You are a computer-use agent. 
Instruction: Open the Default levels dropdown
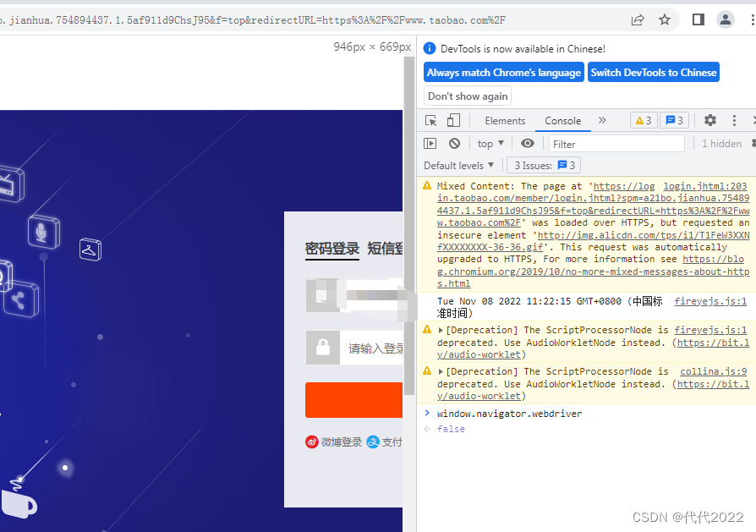(x=459, y=165)
